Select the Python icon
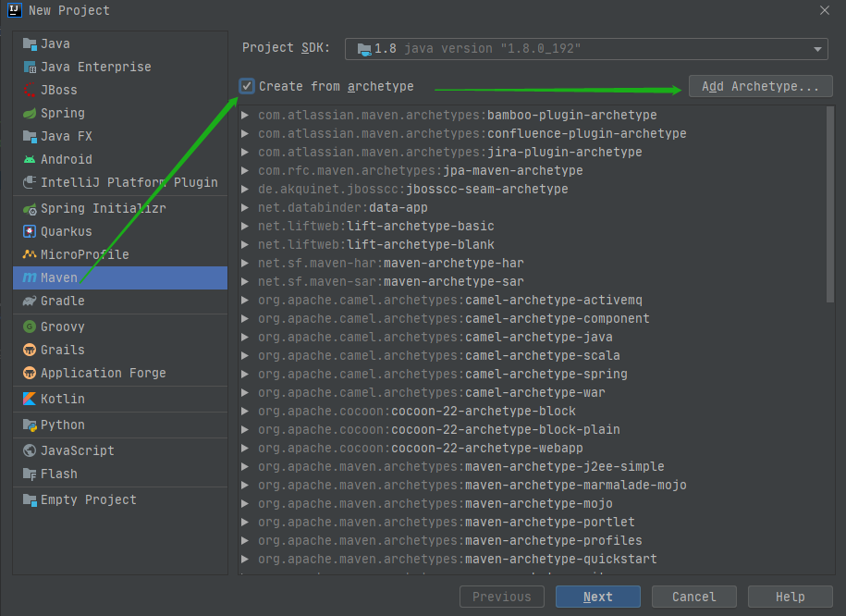 pyautogui.click(x=30, y=425)
